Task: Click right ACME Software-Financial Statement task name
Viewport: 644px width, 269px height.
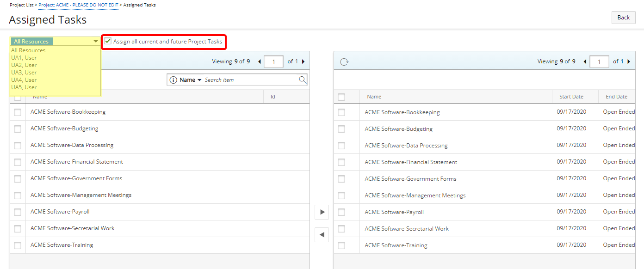Action: pyautogui.click(x=411, y=162)
